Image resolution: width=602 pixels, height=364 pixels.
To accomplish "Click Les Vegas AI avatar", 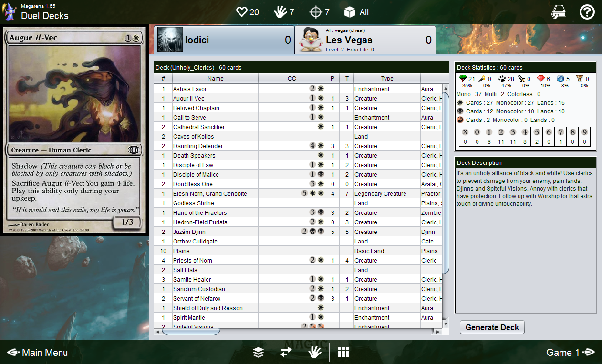I will 311,40.
